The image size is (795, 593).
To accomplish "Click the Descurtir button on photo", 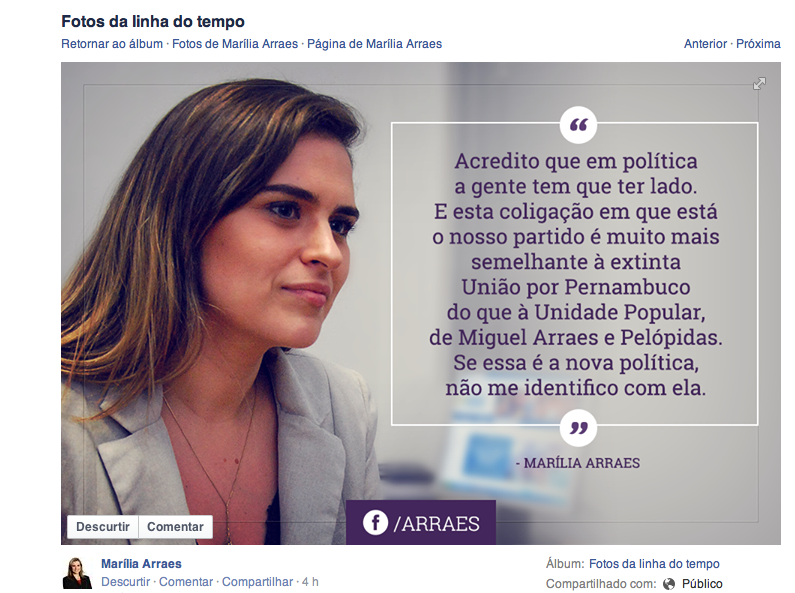I will tap(103, 527).
